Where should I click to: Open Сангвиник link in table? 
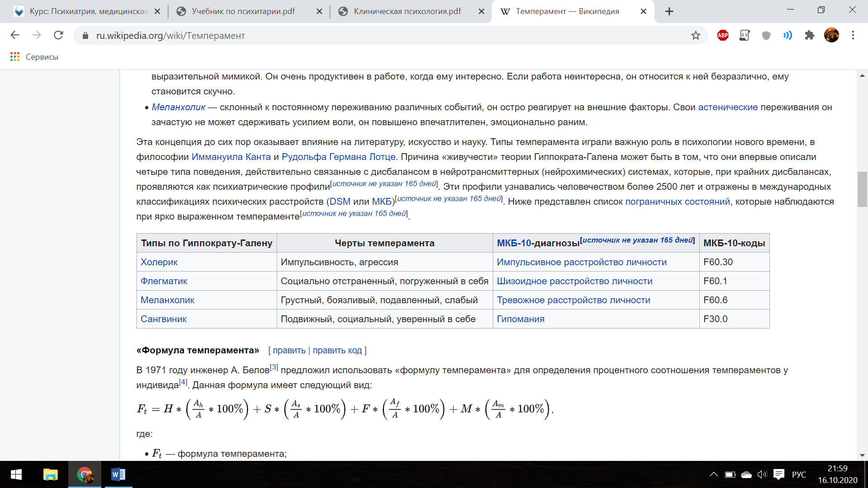coord(163,319)
